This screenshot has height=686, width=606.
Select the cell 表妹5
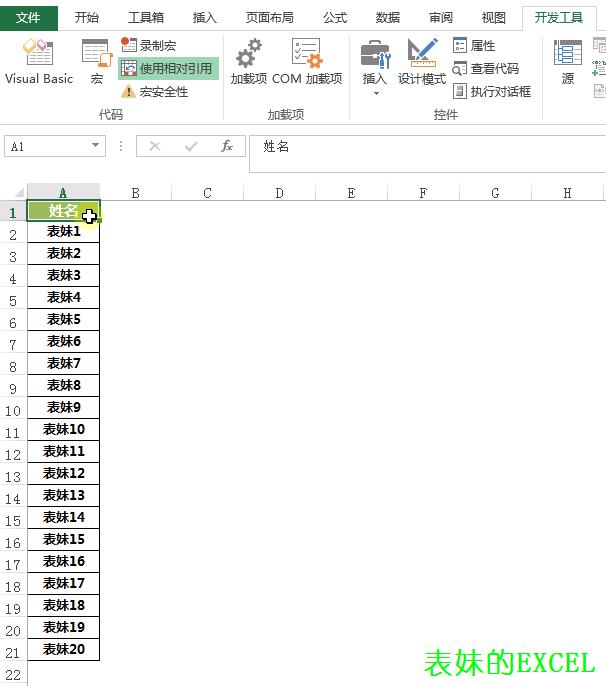click(63, 319)
